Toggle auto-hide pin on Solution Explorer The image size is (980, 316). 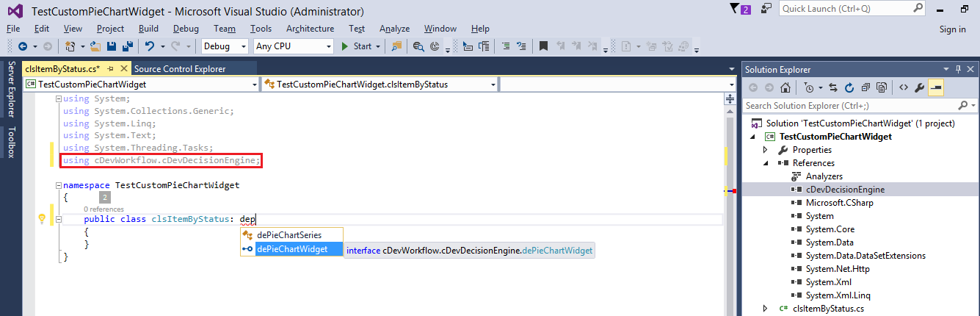click(x=957, y=69)
